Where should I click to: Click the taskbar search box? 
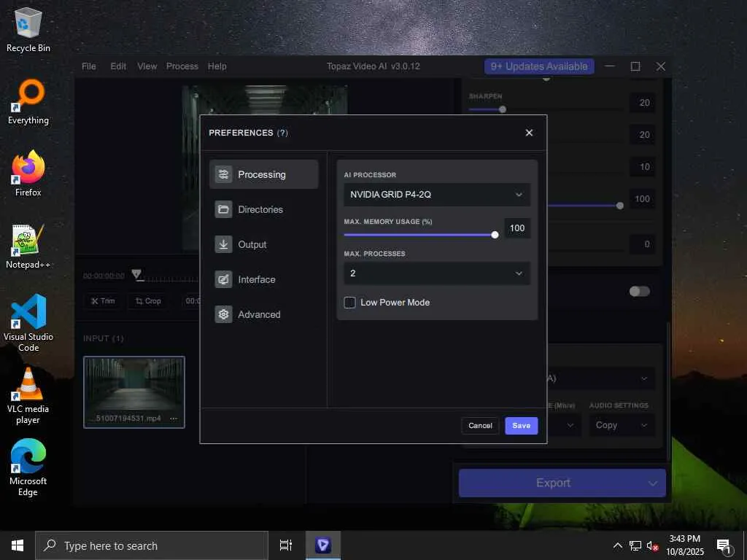tap(152, 545)
